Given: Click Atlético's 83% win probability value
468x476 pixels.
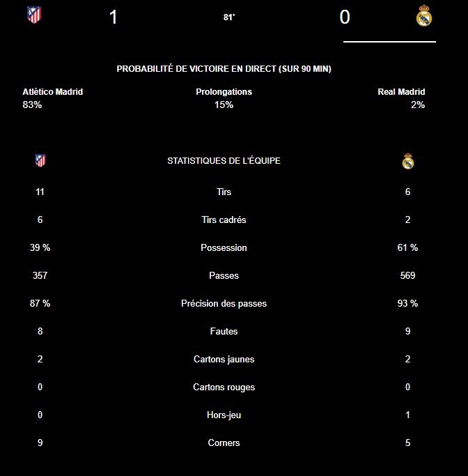Looking at the screenshot, I should point(32,105).
